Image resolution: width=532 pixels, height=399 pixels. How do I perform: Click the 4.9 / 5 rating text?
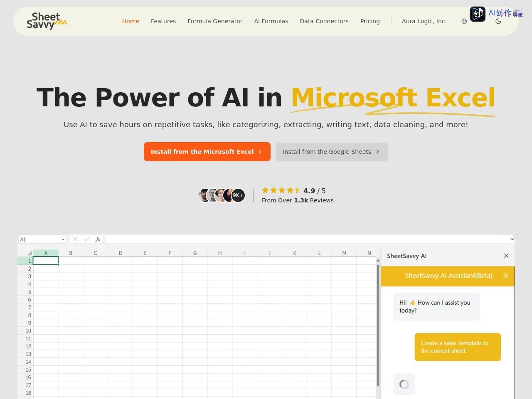[314, 191]
